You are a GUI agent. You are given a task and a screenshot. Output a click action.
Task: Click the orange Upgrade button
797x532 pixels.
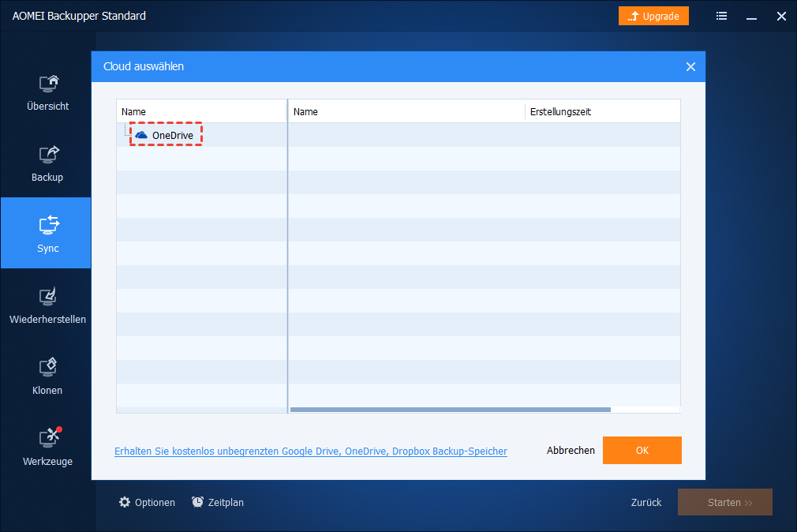[x=653, y=16]
